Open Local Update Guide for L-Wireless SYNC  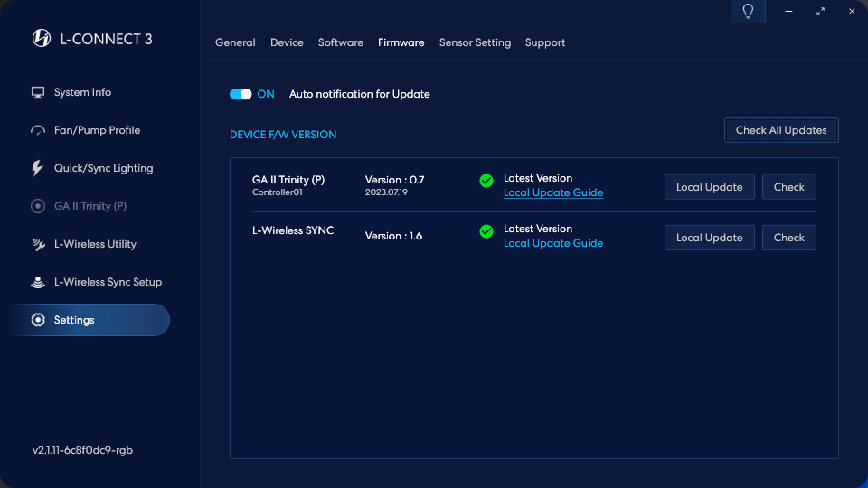(553, 243)
